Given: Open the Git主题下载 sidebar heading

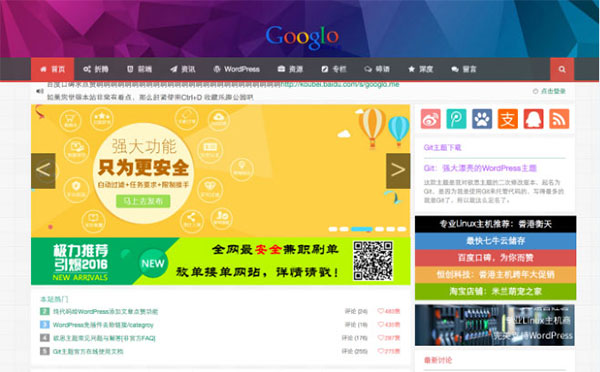Looking at the screenshot, I should (442, 147).
